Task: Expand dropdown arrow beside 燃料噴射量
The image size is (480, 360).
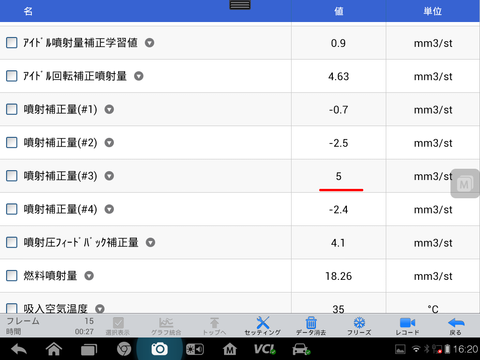Action: [x=89, y=276]
